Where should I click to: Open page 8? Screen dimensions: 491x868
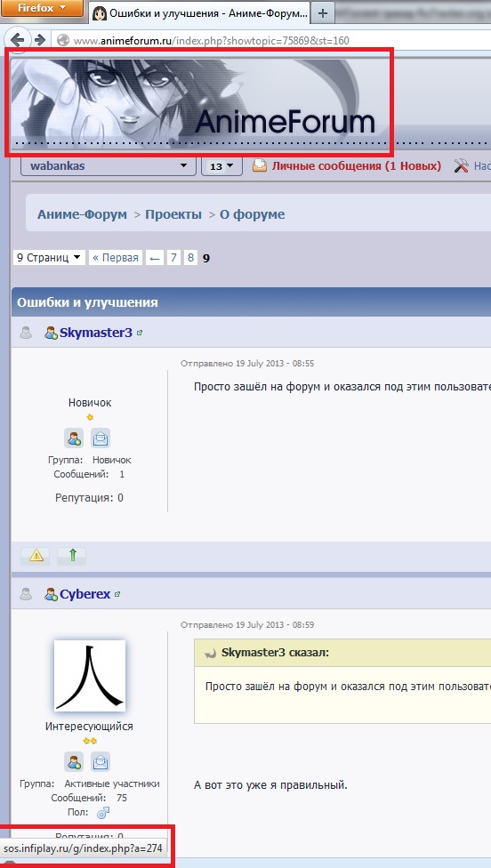tap(190, 257)
